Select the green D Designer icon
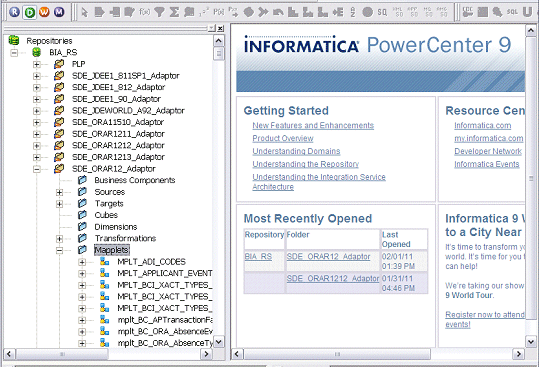This screenshot has width=539, height=367. 30,12
